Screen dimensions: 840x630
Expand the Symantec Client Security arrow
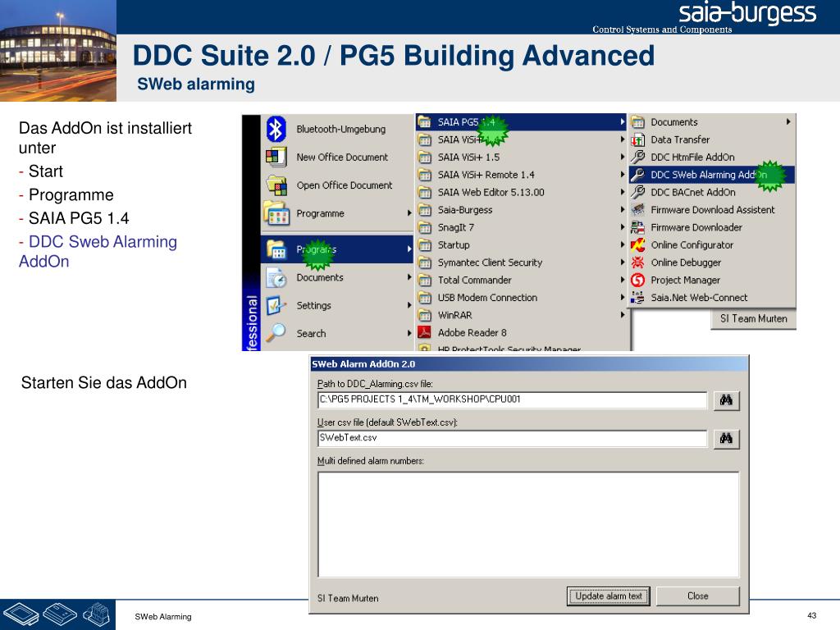click(x=622, y=262)
